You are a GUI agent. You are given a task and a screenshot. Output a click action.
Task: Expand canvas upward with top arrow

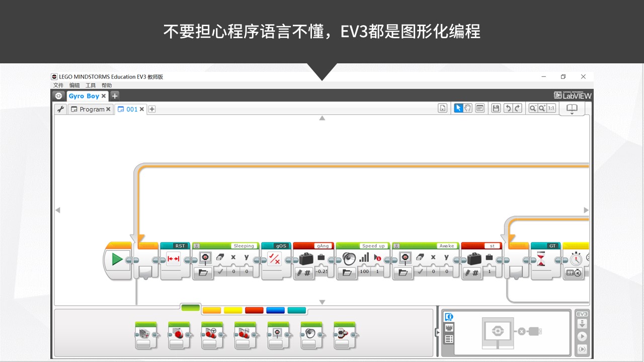tap(322, 118)
